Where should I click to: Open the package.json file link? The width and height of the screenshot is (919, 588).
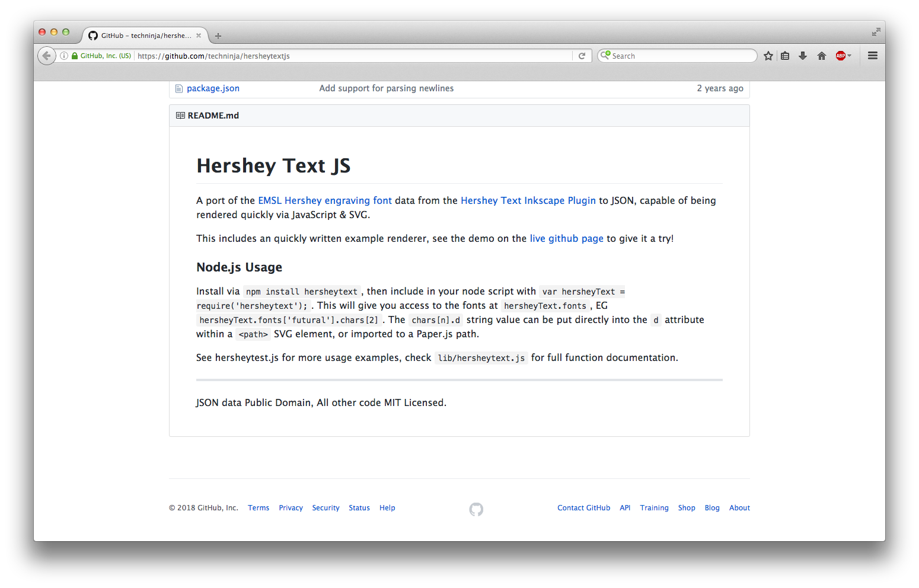click(x=213, y=88)
